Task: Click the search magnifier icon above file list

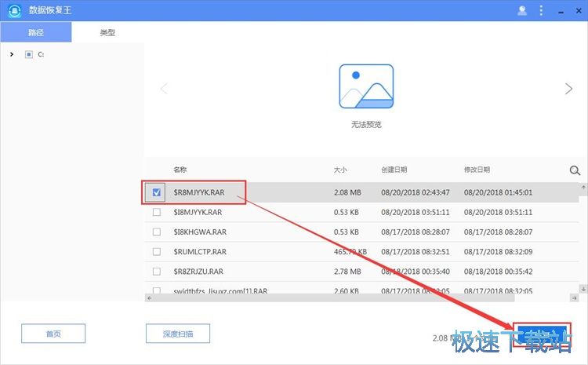Action: click(575, 170)
